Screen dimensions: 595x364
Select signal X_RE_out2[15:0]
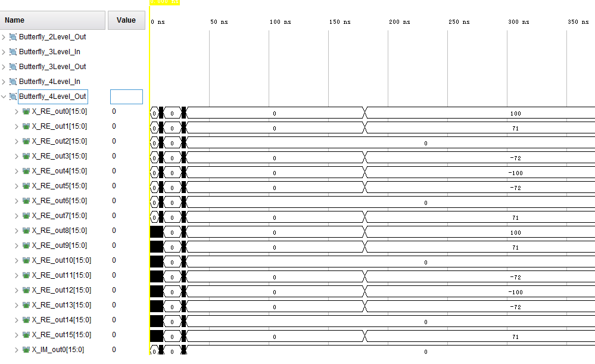click(x=59, y=141)
